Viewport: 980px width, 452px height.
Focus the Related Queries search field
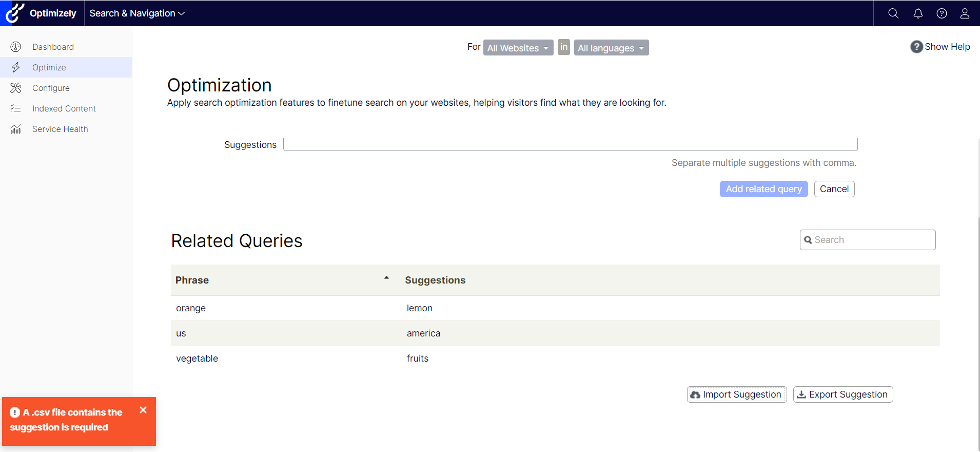(x=872, y=240)
